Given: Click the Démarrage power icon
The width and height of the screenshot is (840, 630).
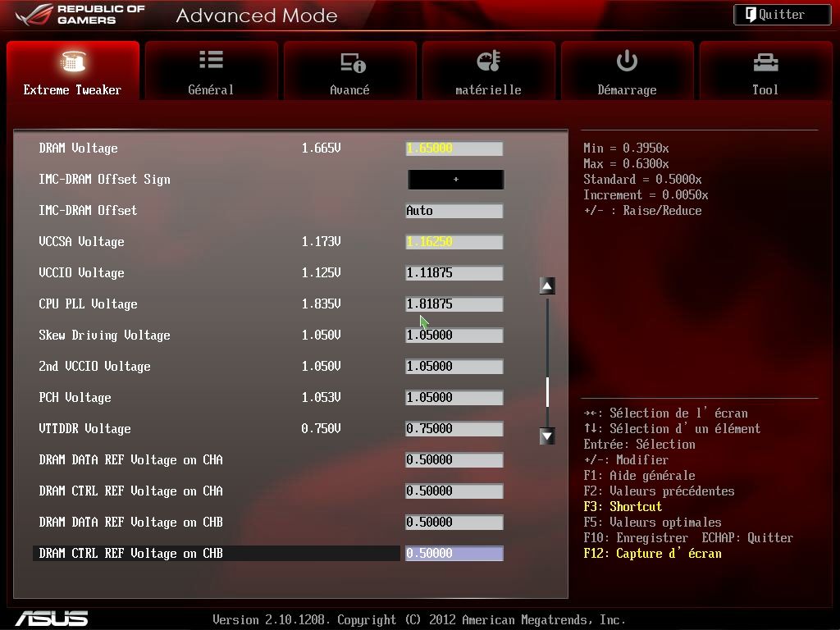Looking at the screenshot, I should coord(627,61).
